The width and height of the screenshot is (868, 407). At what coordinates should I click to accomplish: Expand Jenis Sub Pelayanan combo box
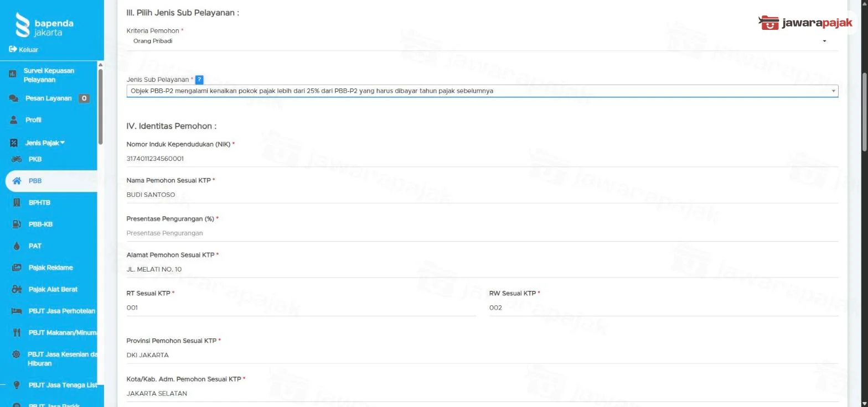482,91
